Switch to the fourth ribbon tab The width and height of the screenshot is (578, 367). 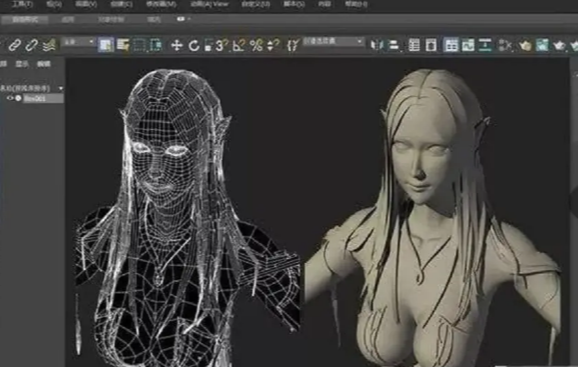pyautogui.click(x=154, y=20)
